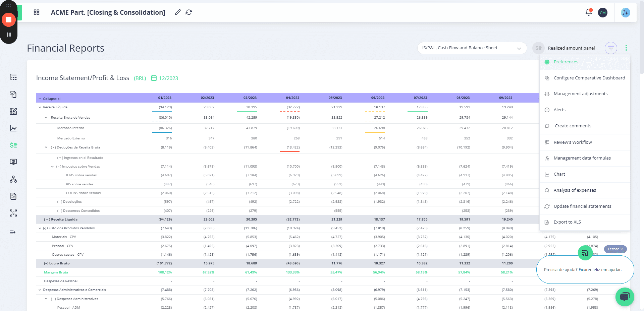Click the refresh icon beside title

coord(189,12)
